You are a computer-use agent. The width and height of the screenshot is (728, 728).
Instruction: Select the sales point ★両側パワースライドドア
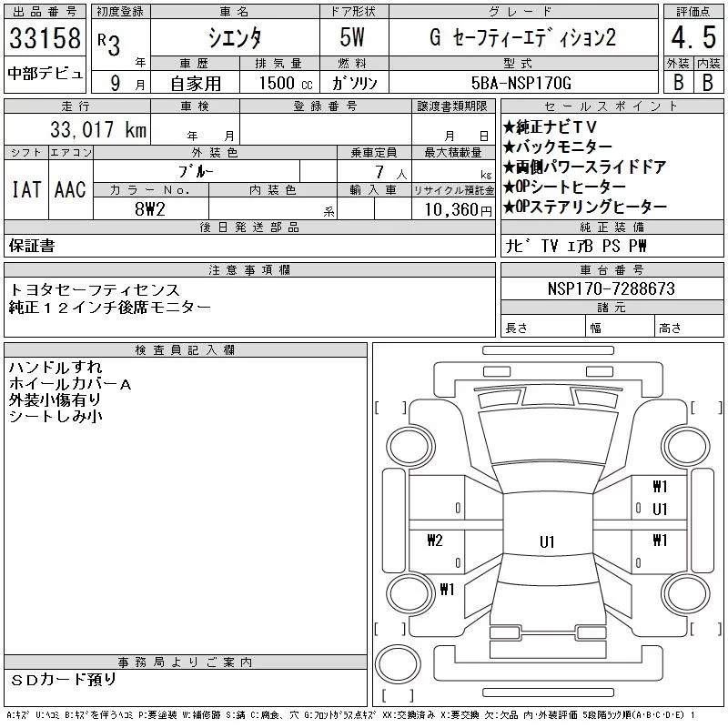(585, 167)
